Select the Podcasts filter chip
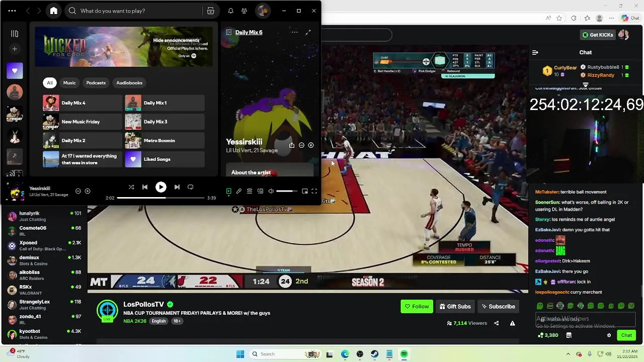644x362 pixels. coord(96,83)
